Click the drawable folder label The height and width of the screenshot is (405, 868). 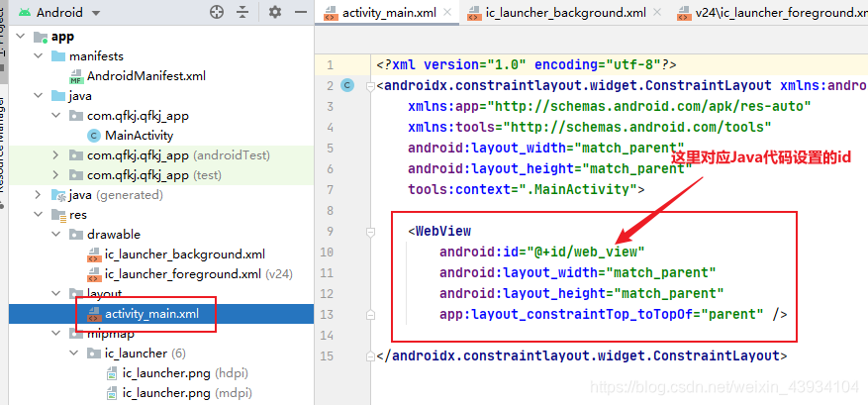(x=114, y=235)
